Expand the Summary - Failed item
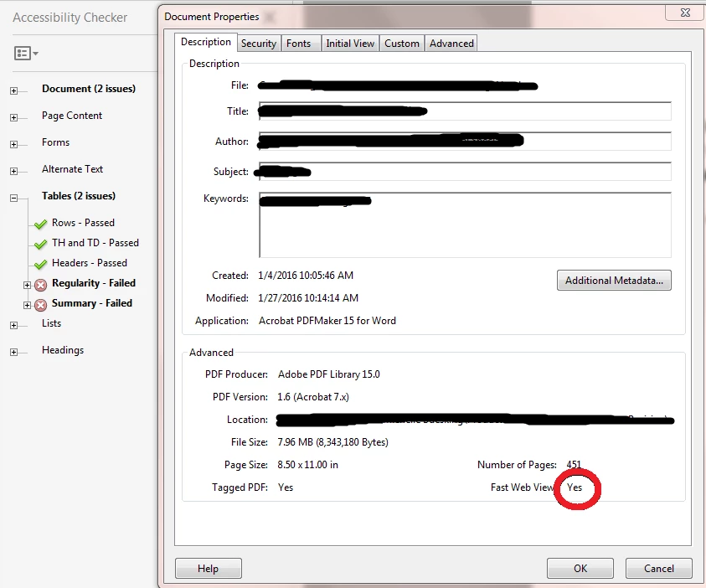The height and width of the screenshot is (588, 706). coord(27,305)
